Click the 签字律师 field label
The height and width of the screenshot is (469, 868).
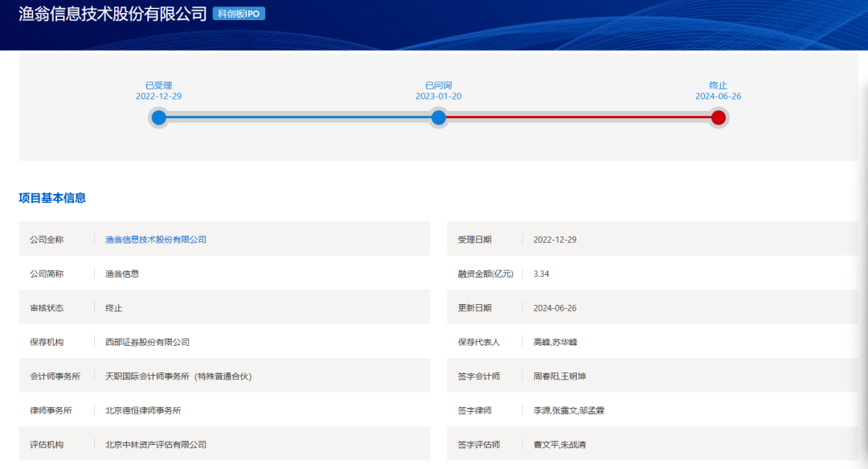click(x=474, y=411)
